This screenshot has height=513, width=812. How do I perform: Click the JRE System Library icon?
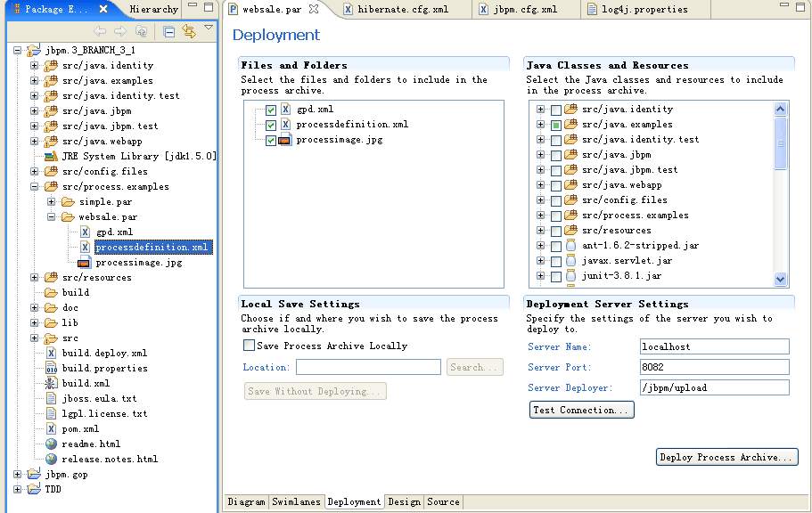pos(51,157)
